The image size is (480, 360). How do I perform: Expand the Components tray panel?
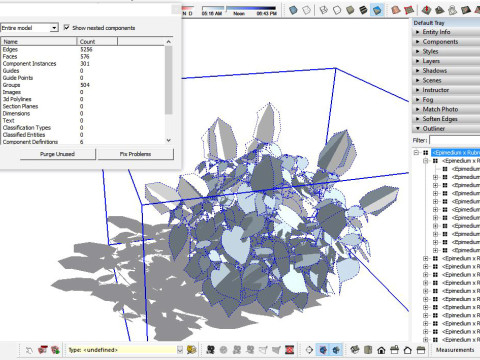[x=447, y=42]
